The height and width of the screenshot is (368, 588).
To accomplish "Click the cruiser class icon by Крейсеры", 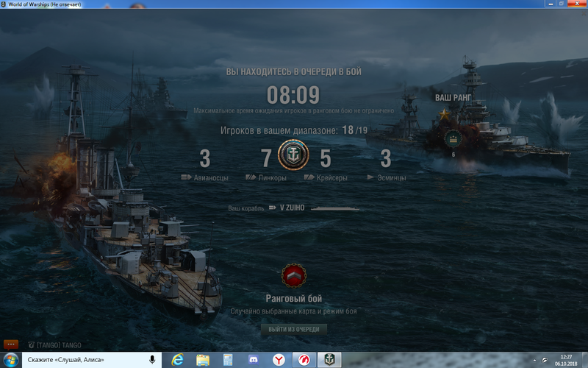I will point(309,177).
